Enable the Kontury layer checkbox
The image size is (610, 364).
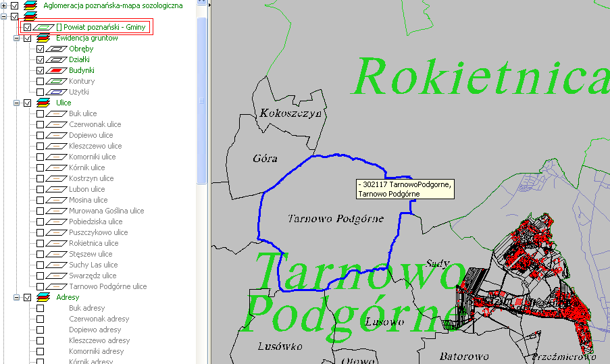[41, 81]
